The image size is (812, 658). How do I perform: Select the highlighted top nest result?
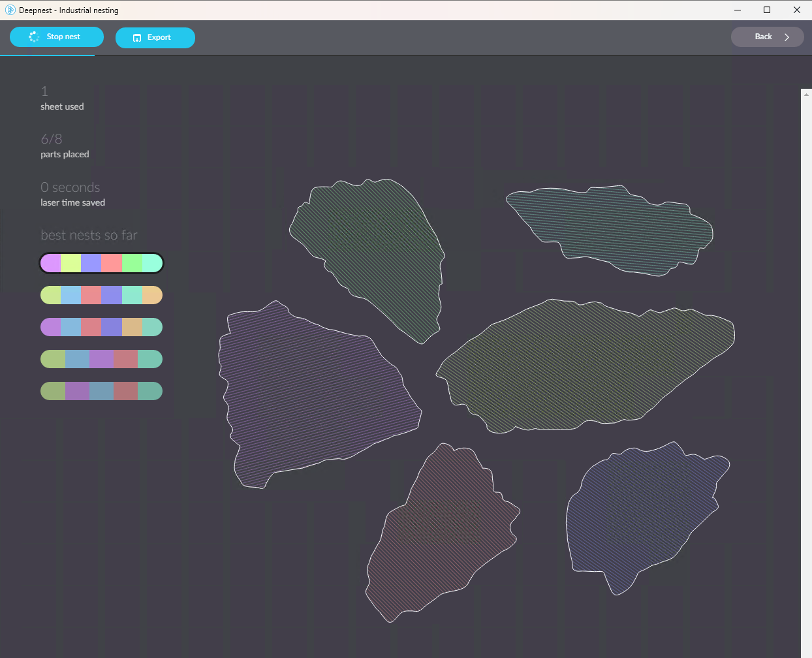pos(101,262)
